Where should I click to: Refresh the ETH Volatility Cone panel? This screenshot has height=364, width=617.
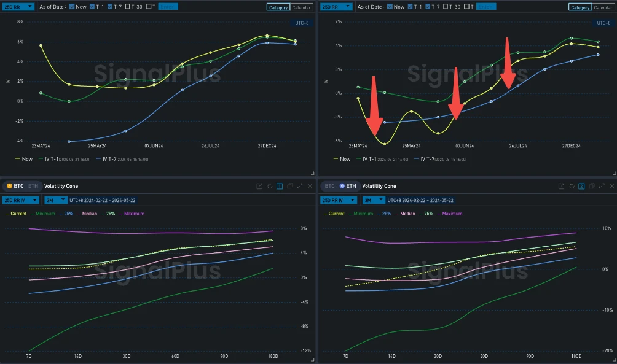click(571, 186)
